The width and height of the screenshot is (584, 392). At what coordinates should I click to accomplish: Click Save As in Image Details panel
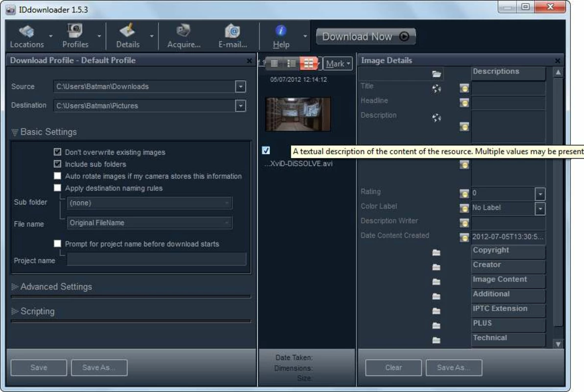point(454,367)
